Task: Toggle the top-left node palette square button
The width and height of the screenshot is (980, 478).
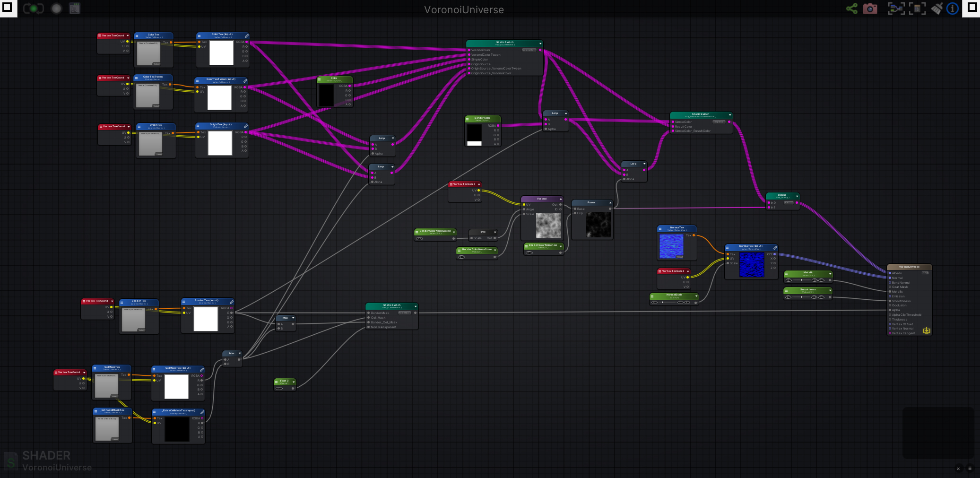Action: (8, 8)
